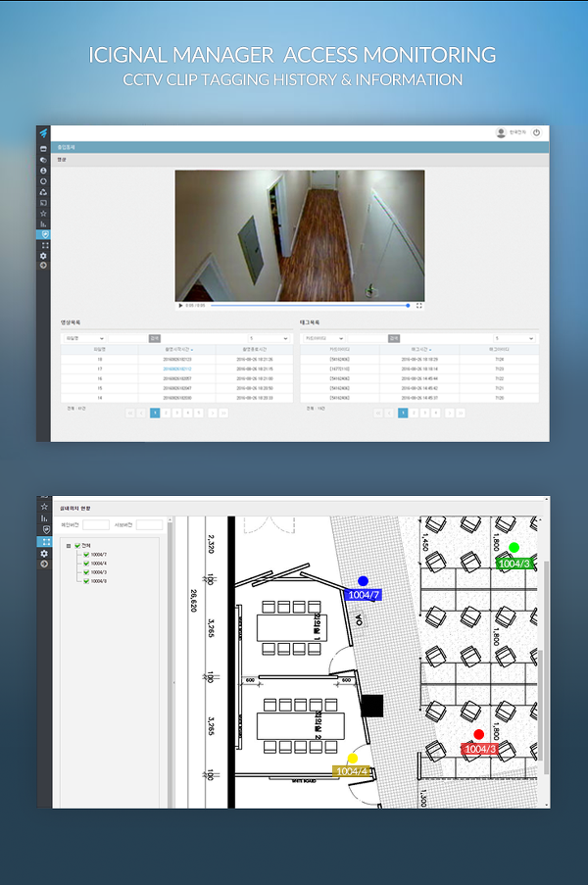This screenshot has width=588, height=885.
Task: Uncheck the 10004/7 tag checkbox
Action: 86,555
